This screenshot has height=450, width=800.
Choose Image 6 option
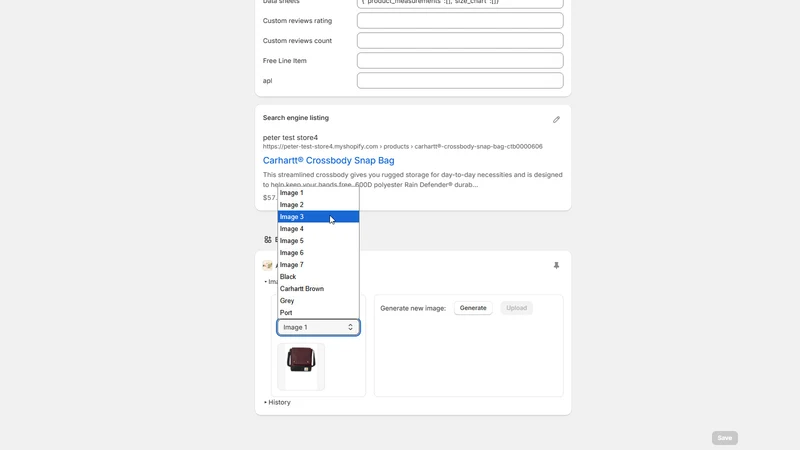click(x=318, y=253)
